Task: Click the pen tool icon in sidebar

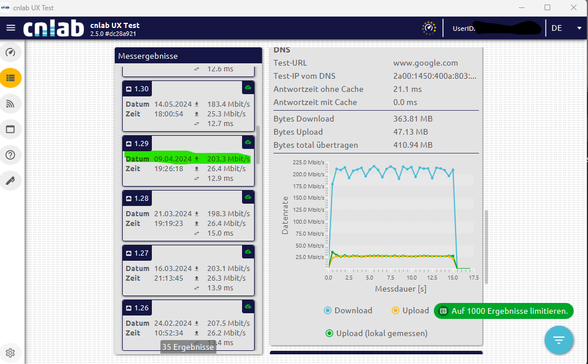Action: pos(10,180)
